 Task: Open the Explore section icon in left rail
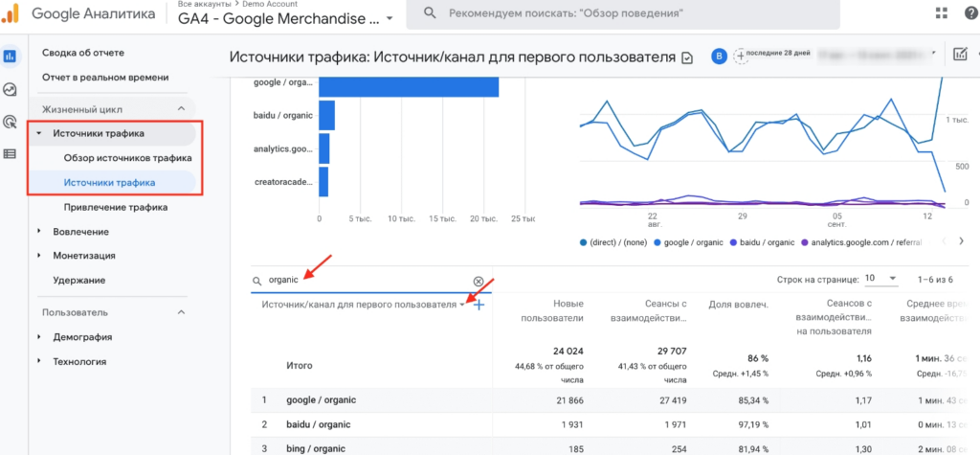tap(10, 89)
